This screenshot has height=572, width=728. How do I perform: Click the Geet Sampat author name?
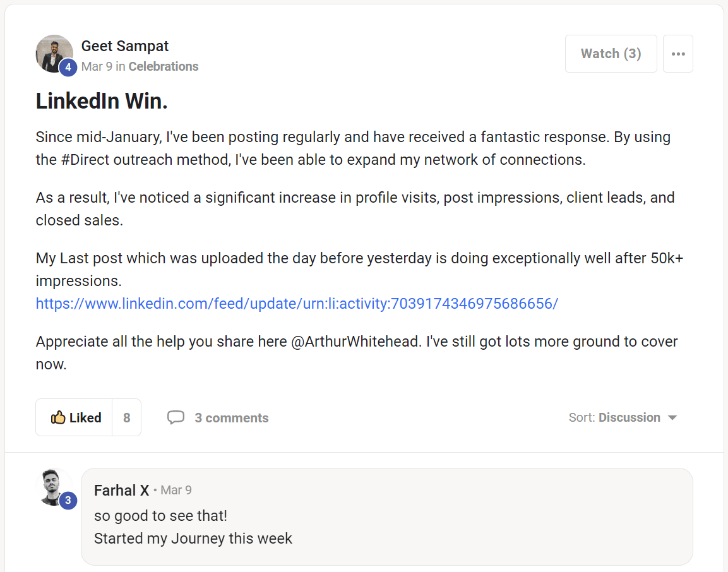pos(124,46)
